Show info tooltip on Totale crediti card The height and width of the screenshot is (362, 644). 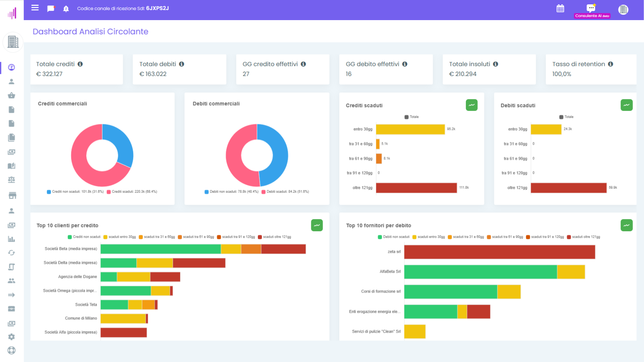pos(80,64)
